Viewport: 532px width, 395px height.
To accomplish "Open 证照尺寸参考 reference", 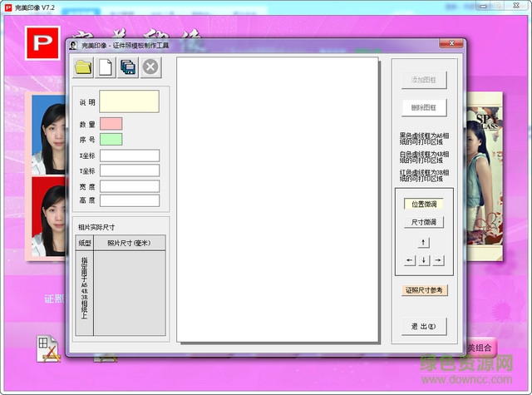I will pyautogui.click(x=425, y=290).
